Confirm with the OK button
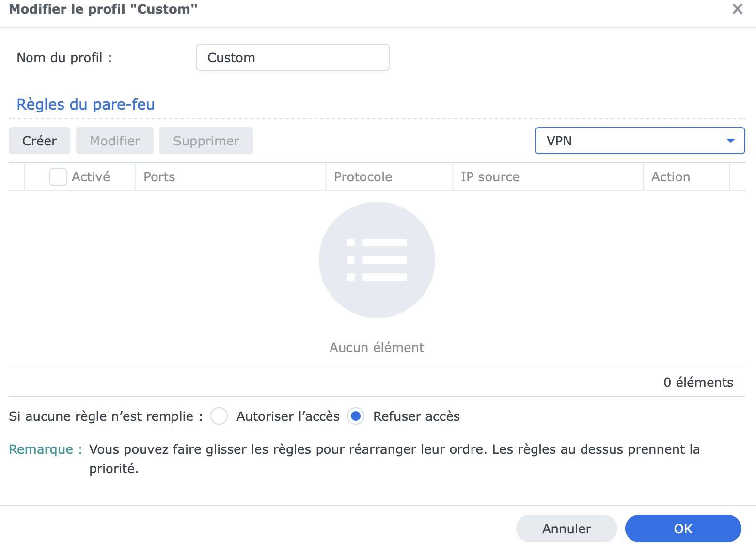 pyautogui.click(x=683, y=528)
